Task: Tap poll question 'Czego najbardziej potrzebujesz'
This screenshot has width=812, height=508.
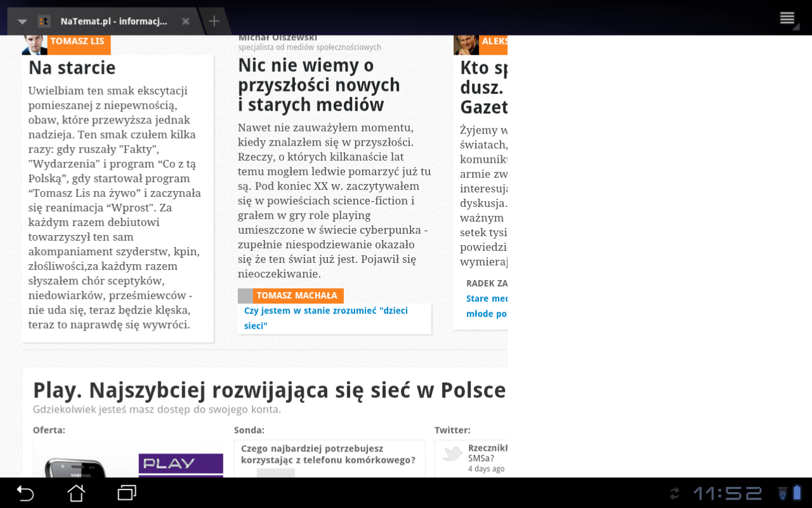Action: click(x=328, y=454)
